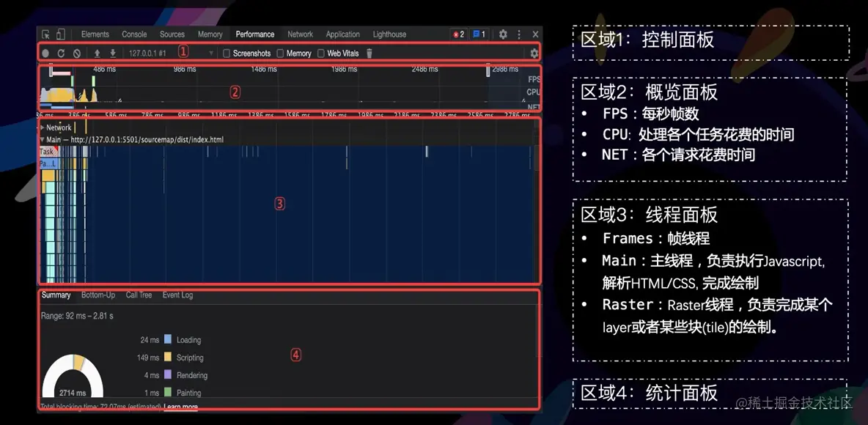Open the inspect element picker tool
This screenshot has height=425, width=868.
coord(45,34)
